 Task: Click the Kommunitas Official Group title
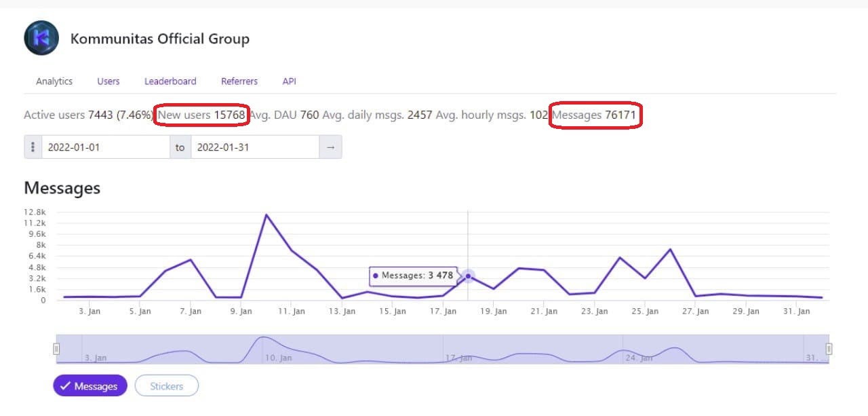160,39
